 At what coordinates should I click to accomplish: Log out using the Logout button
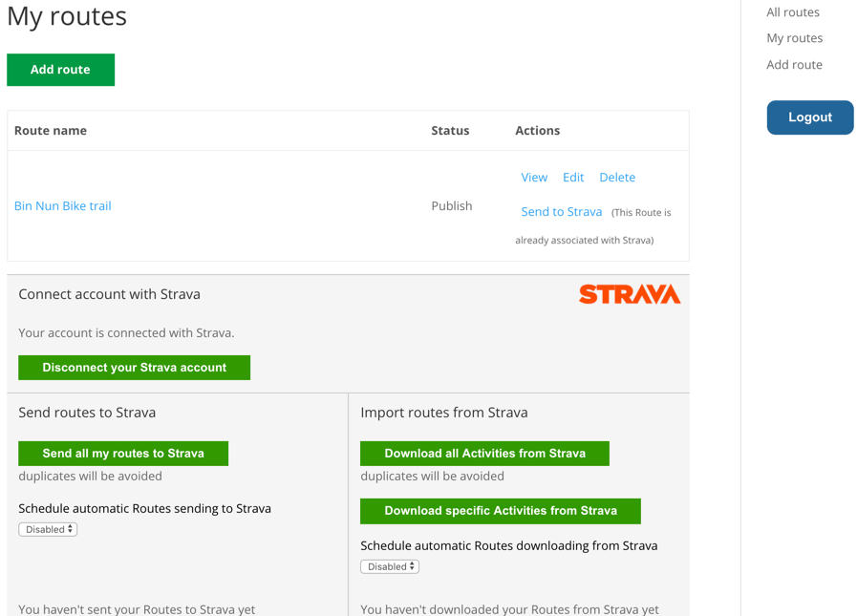[809, 117]
